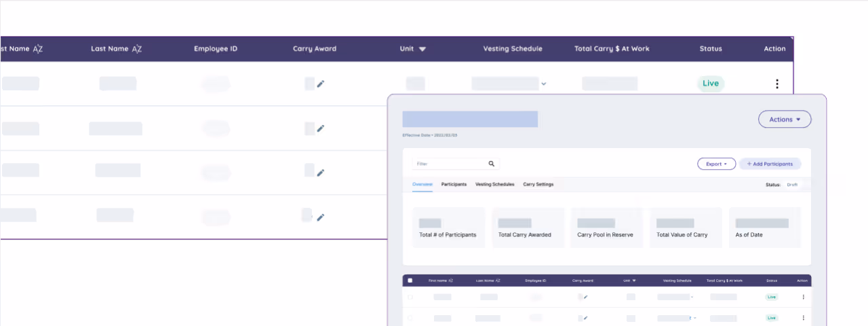Click the Carry Pool in Reserve card
The width and height of the screenshot is (868, 326).
[x=607, y=228]
